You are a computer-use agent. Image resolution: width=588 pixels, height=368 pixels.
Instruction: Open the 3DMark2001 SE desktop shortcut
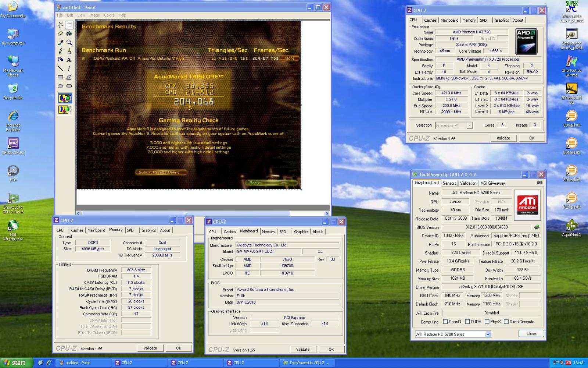pyautogui.click(x=571, y=93)
